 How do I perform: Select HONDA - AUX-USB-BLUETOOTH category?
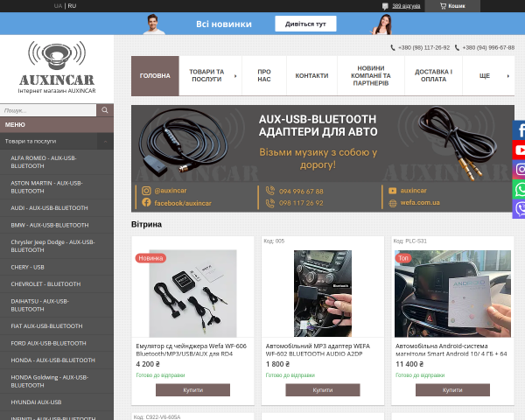57,360
